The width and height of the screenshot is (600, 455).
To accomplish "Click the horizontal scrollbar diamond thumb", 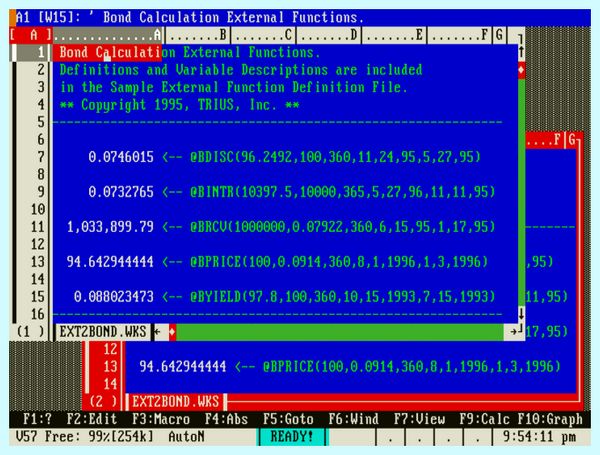I will coord(172,332).
